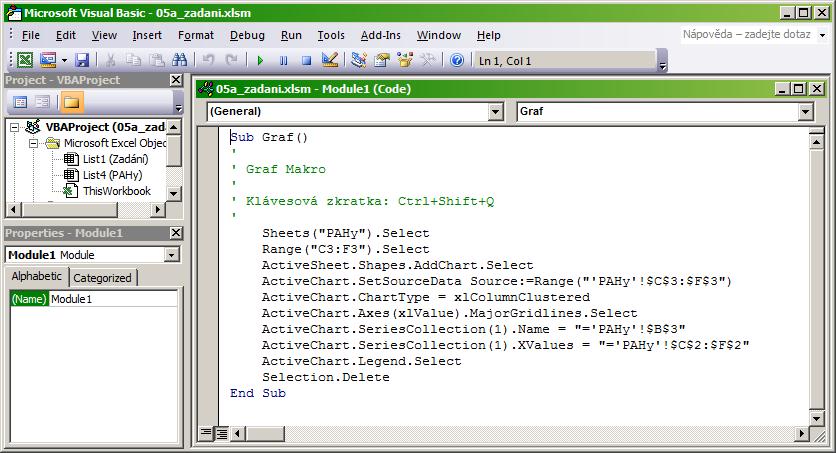
Task: Open Toolbox toolbar icon
Action: coord(428,60)
